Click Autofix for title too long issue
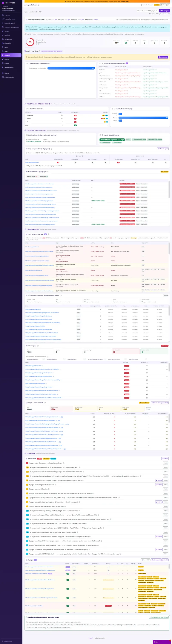Viewport: 172px width, 644px height. point(159,502)
